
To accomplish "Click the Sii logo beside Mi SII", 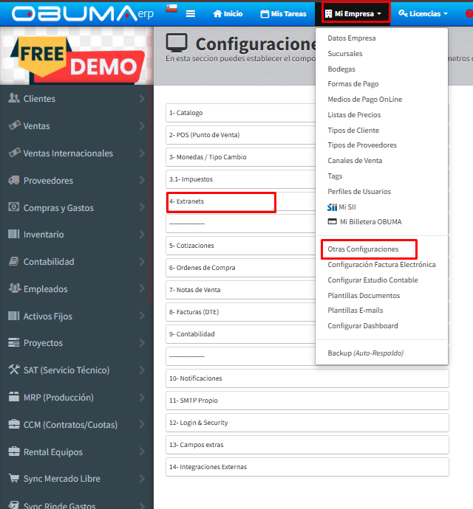I will click(x=332, y=207).
